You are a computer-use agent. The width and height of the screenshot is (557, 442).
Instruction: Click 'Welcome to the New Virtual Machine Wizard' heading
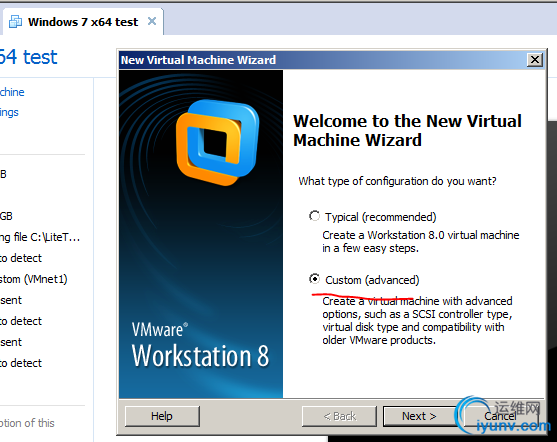(x=407, y=130)
